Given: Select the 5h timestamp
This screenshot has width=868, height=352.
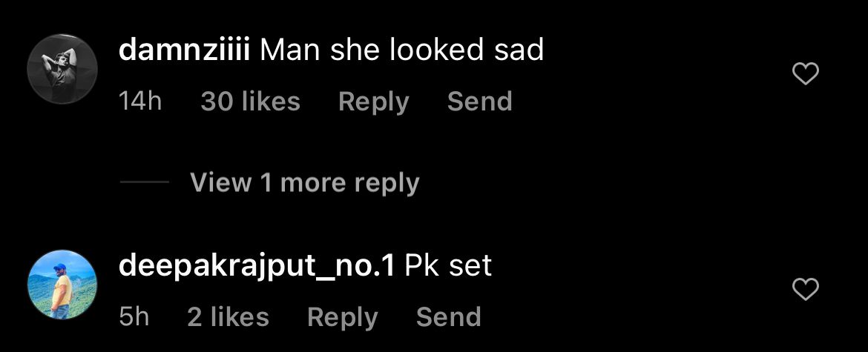Looking at the screenshot, I should (x=134, y=317).
